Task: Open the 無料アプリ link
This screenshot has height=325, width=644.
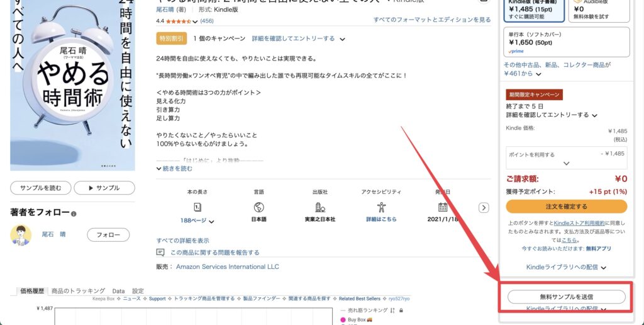Action: click(599, 249)
